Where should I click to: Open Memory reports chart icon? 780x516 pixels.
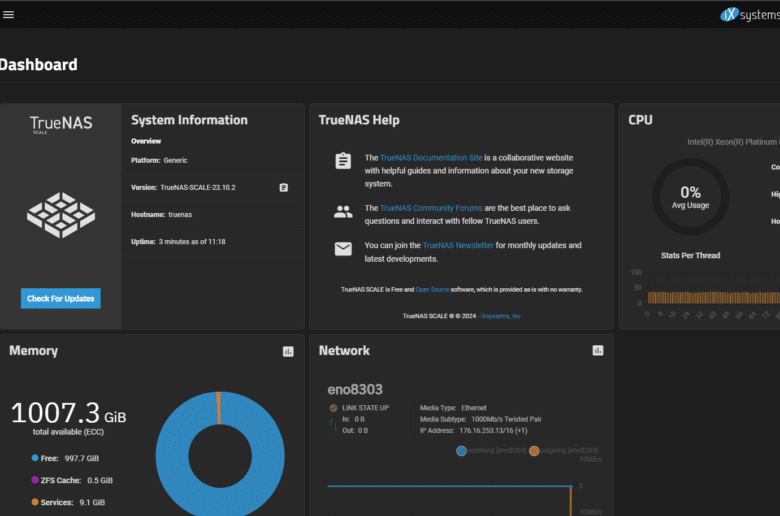[x=288, y=351]
